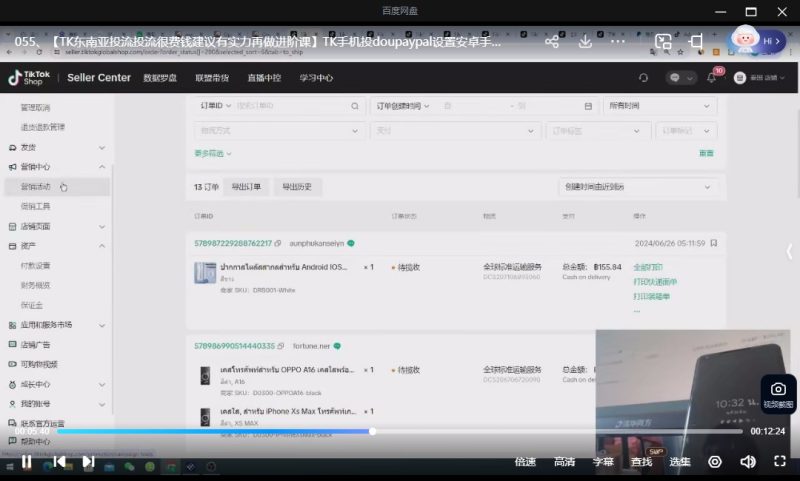Open the 选集 episode list
Screen dimensions: 800x481
[680, 462]
